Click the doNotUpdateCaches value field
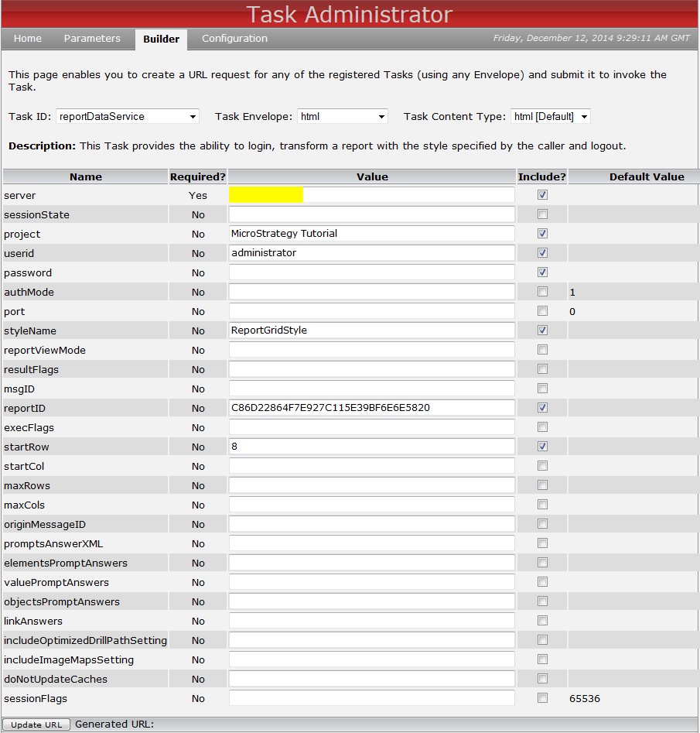This screenshot has width=700, height=733. 371,679
